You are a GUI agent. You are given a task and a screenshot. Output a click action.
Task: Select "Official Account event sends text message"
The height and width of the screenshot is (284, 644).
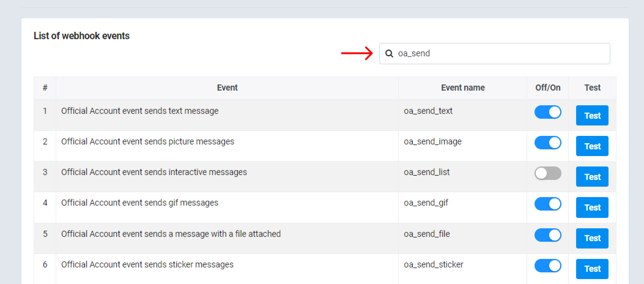pyautogui.click(x=140, y=111)
